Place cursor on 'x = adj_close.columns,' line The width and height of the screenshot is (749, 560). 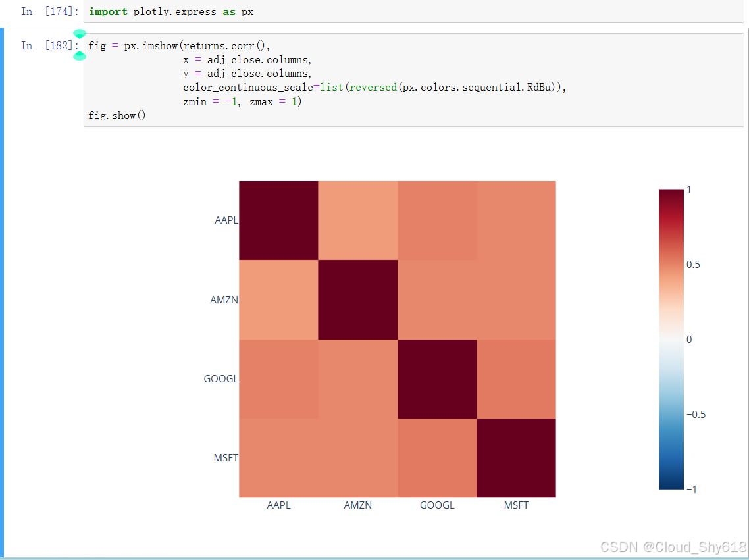[247, 60]
